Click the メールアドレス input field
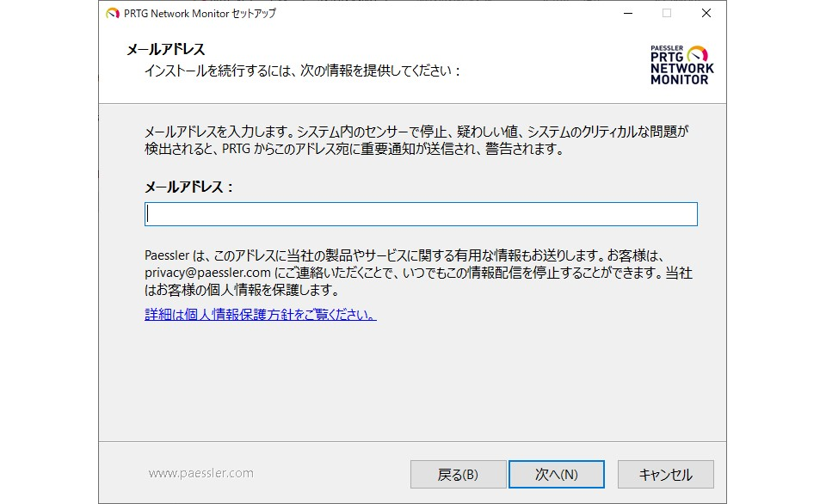This screenshot has width=826, height=504. [421, 214]
